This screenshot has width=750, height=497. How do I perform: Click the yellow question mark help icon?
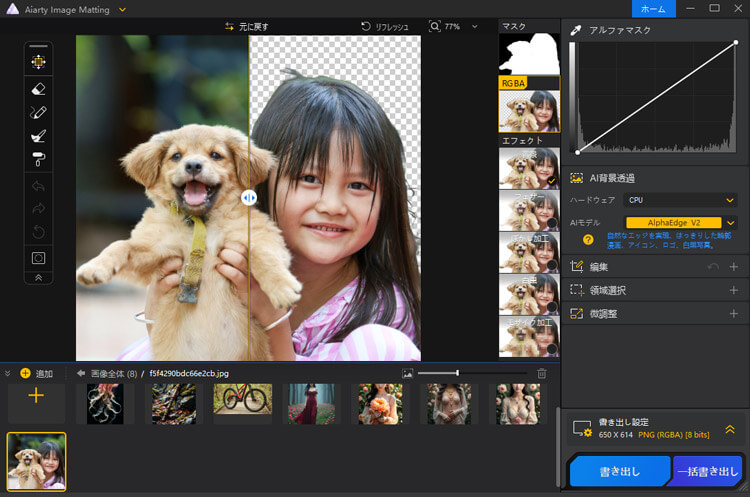[588, 240]
